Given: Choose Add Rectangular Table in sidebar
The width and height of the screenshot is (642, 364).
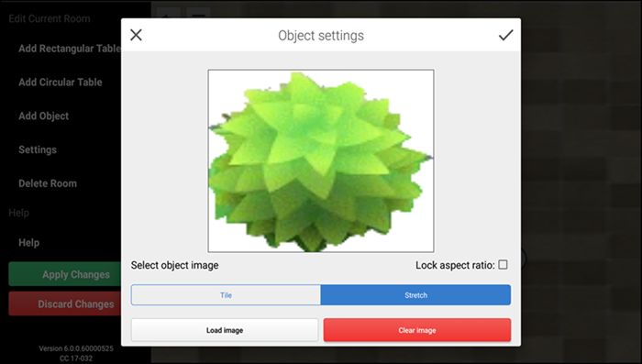Looking at the screenshot, I should point(70,49).
